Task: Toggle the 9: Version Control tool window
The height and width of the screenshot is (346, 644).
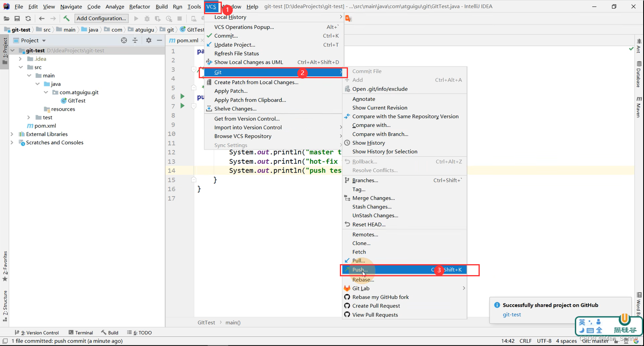Action: (36, 333)
